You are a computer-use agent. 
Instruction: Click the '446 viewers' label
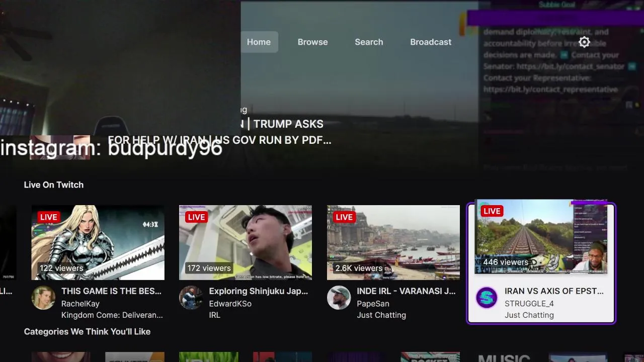(505, 262)
